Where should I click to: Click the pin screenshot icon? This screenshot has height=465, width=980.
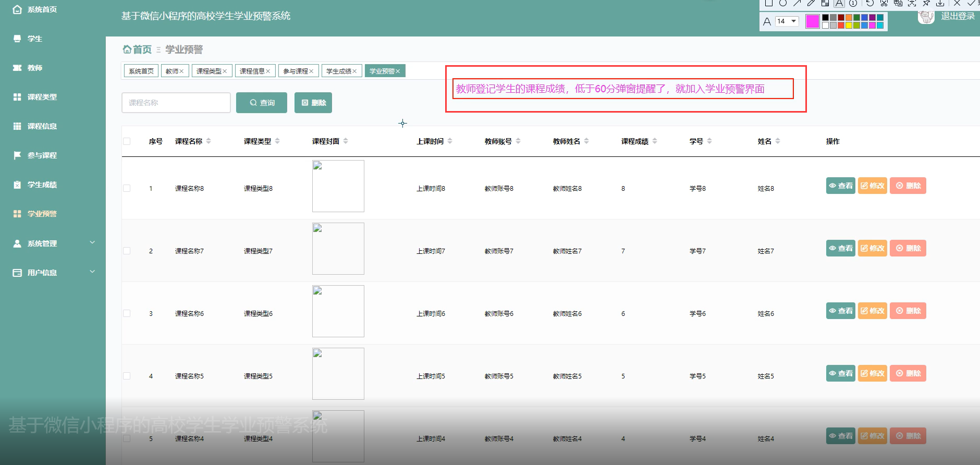pos(926,3)
